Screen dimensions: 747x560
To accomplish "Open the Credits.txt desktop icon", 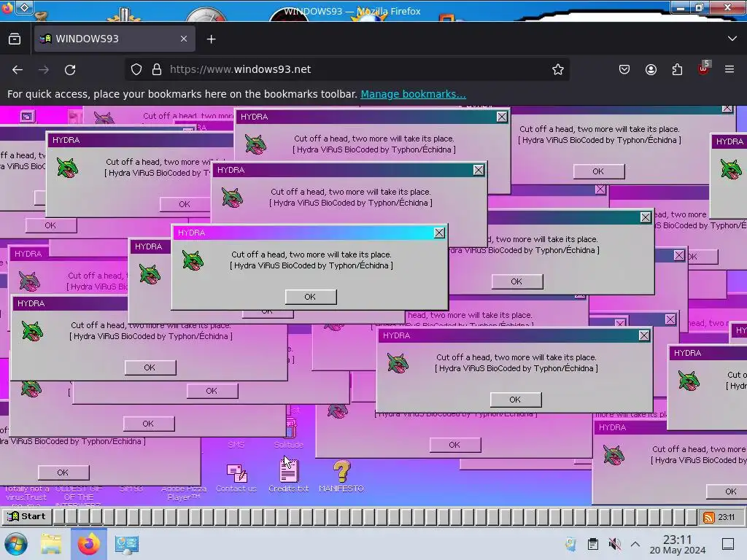I will point(289,475).
